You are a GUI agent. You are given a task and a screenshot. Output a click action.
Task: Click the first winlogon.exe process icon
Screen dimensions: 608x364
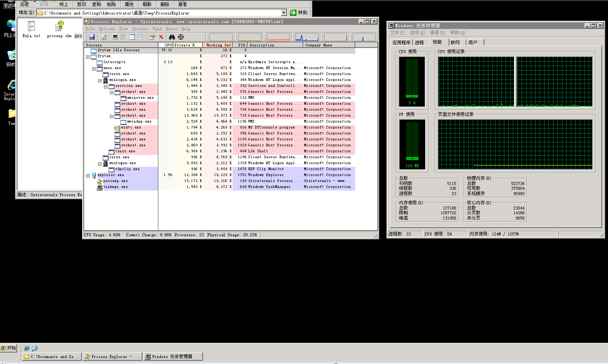click(106, 80)
